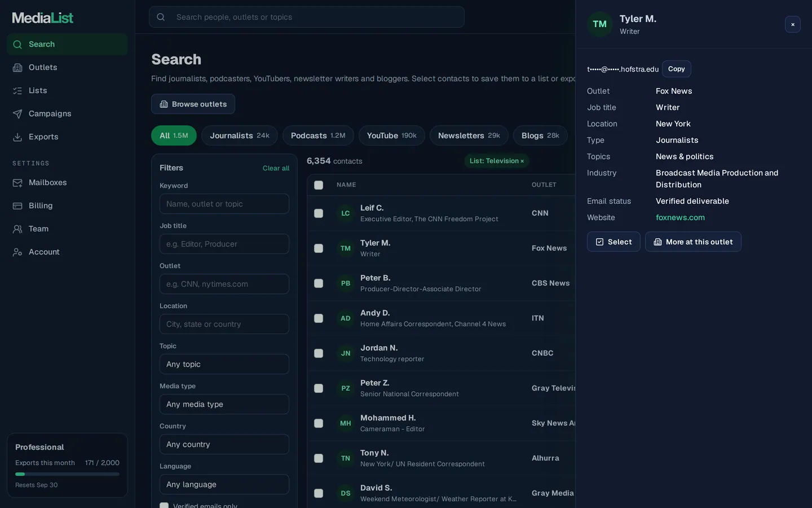Check the box for Leif C.
Screen dimensions: 812x508
[319, 213]
